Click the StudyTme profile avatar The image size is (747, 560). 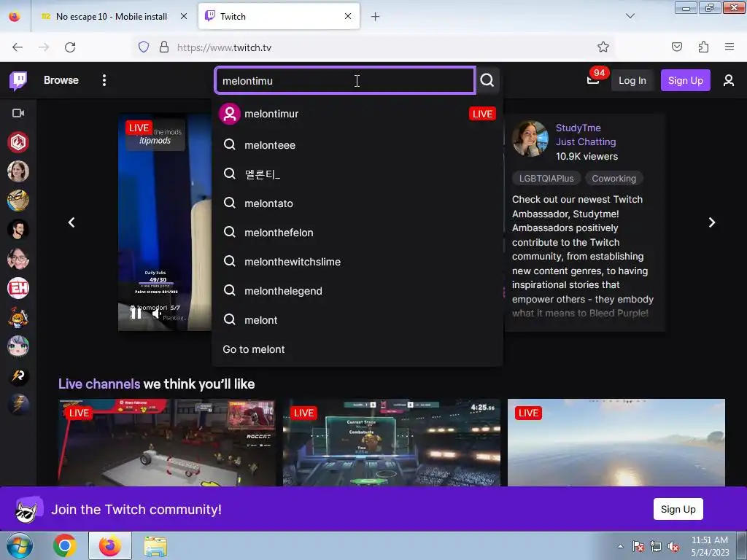point(530,139)
